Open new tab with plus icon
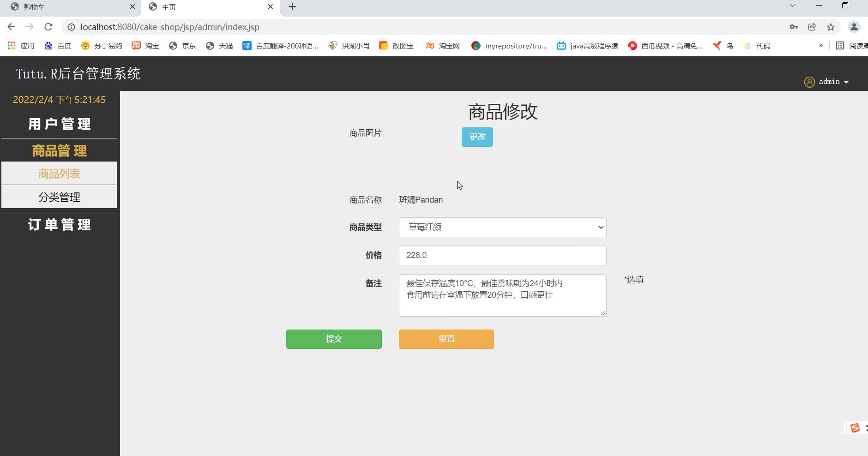 point(292,7)
